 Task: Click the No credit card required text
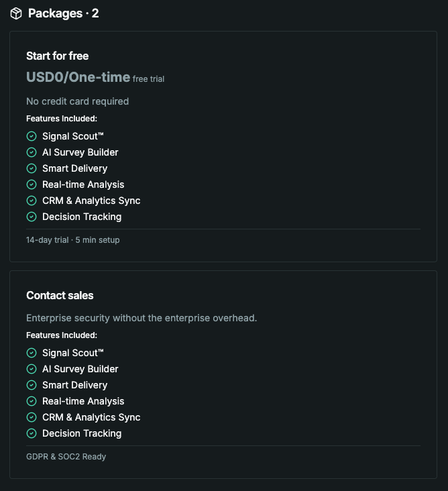[x=77, y=101]
